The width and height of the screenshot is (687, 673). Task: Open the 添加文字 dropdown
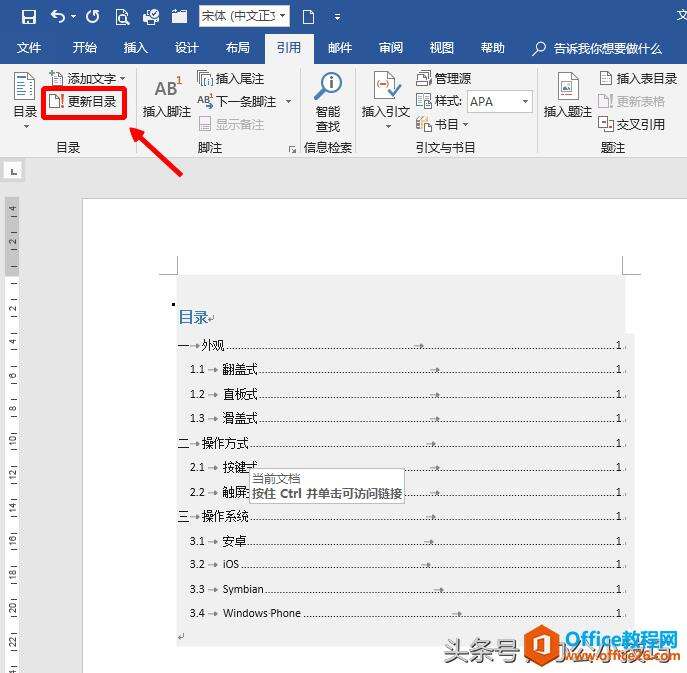pos(87,78)
